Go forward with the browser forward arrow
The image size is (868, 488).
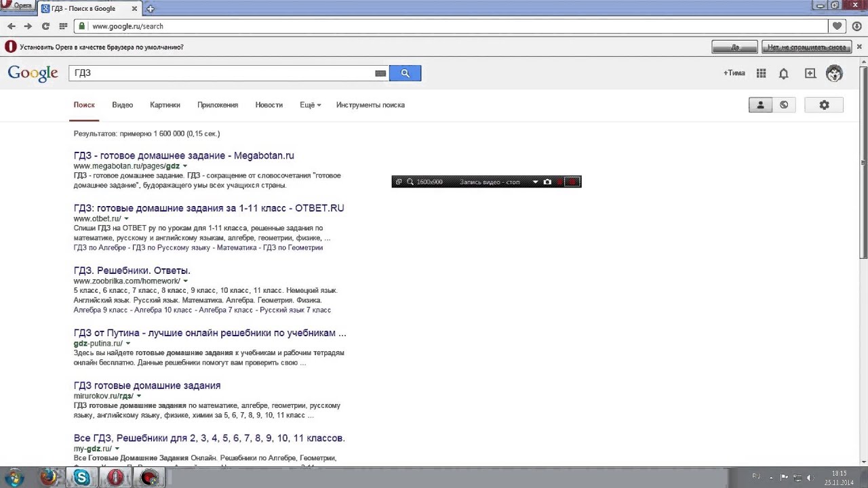[28, 26]
